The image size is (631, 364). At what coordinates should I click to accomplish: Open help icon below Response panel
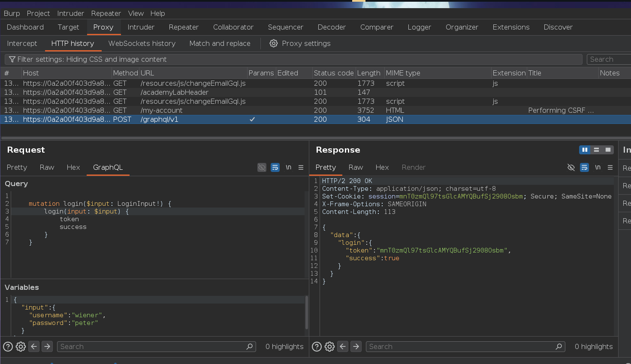click(x=317, y=346)
